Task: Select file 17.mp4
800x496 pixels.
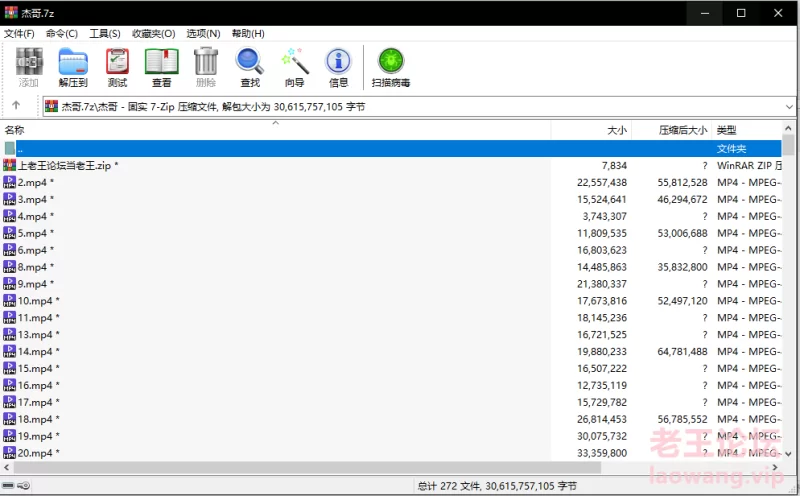Action: (x=391, y=402)
